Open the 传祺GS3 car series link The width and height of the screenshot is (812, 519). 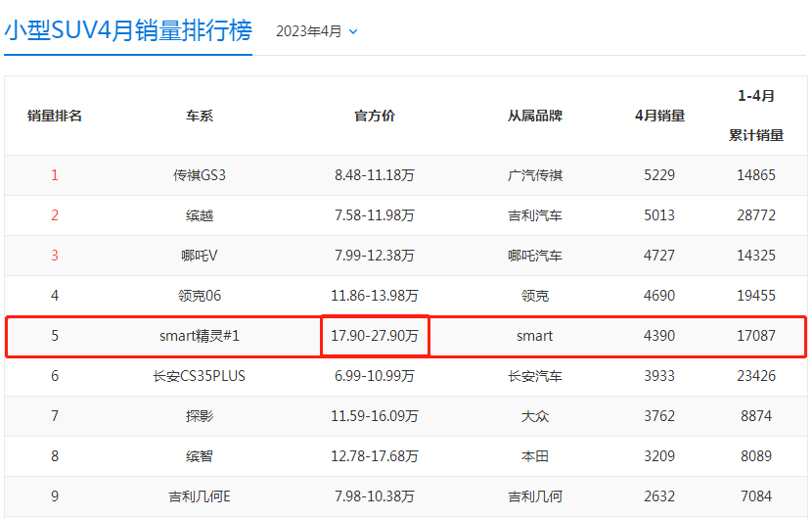200,175
